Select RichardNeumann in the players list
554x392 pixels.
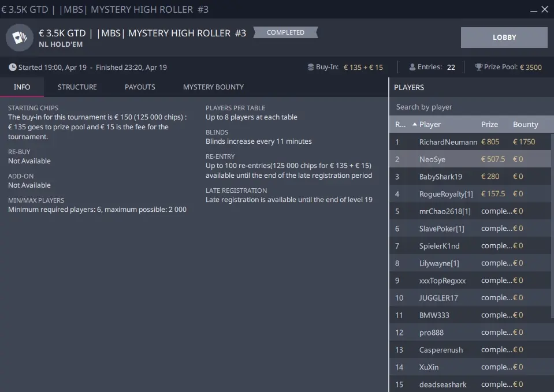448,142
